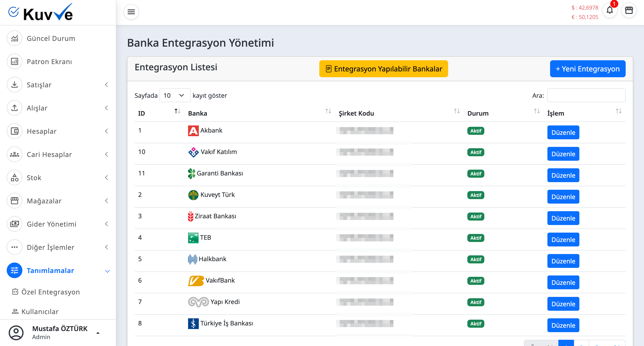Sort the table by the Banka column
This screenshot has height=346, width=644.
point(328,111)
